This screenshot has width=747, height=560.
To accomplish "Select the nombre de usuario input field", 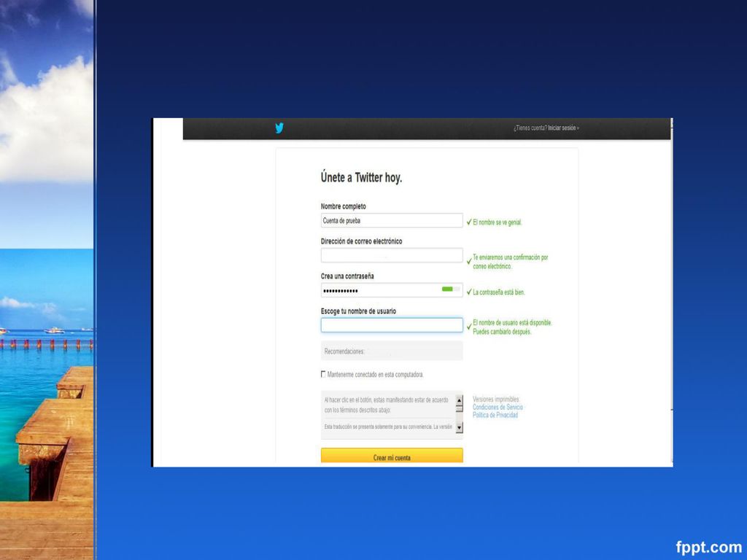I will (x=392, y=324).
